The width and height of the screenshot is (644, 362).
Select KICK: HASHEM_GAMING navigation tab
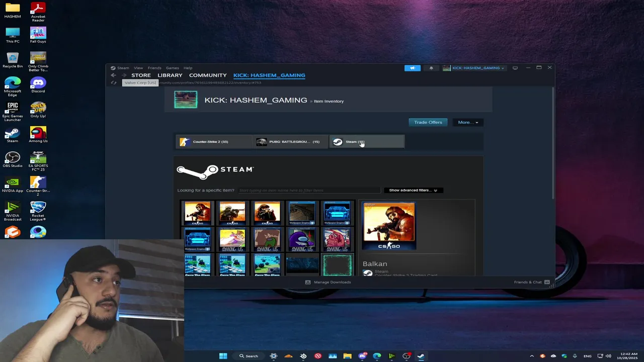(x=269, y=75)
